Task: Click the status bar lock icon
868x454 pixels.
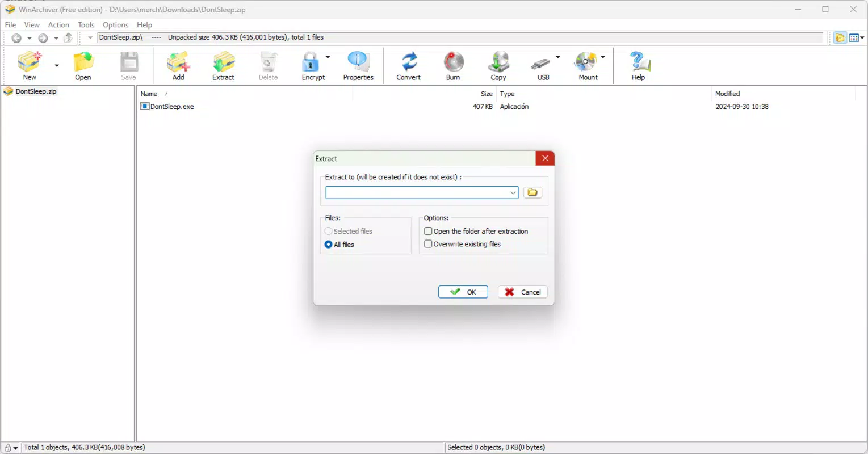Action: tap(7, 448)
